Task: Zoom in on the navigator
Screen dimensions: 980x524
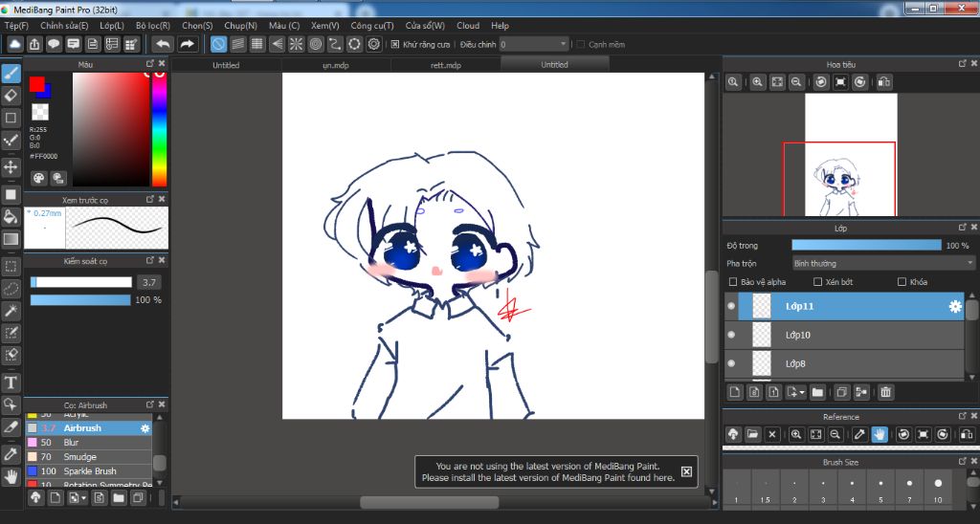Action: [758, 82]
